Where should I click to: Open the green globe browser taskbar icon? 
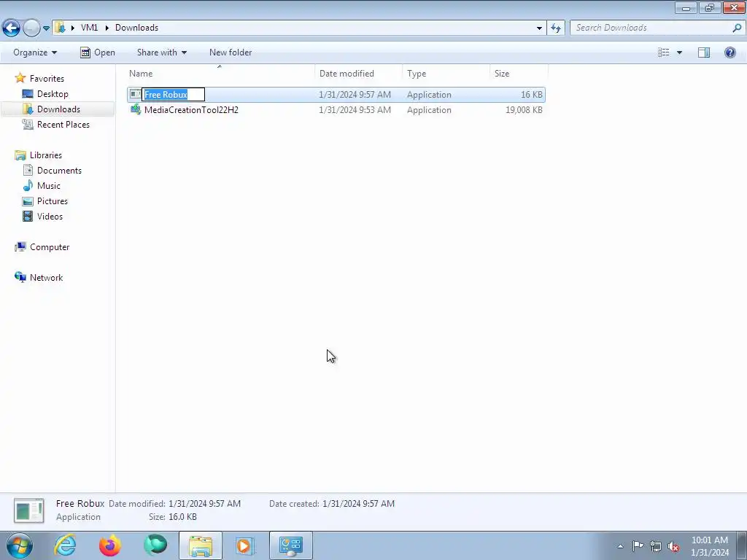[155, 545]
